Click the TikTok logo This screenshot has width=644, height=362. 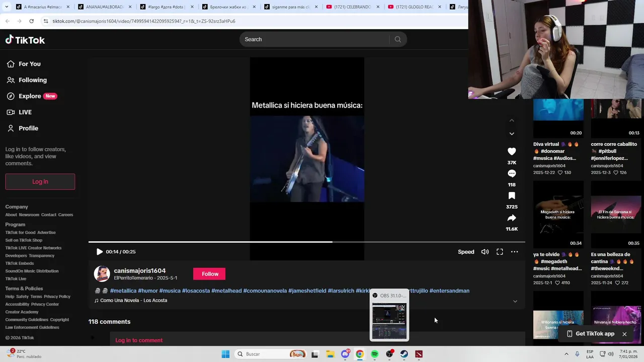25,40
